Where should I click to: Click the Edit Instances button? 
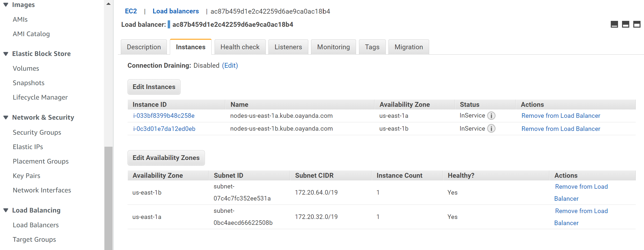tap(154, 87)
